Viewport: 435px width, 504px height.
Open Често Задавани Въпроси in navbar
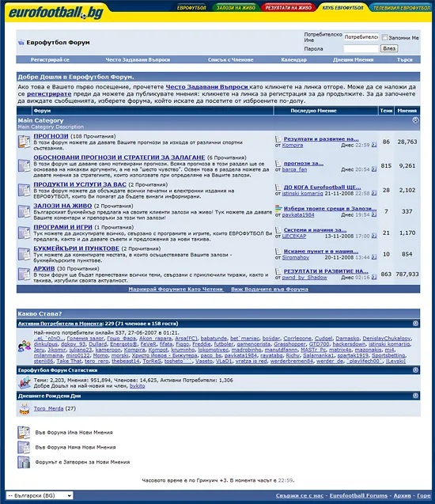[x=138, y=59]
